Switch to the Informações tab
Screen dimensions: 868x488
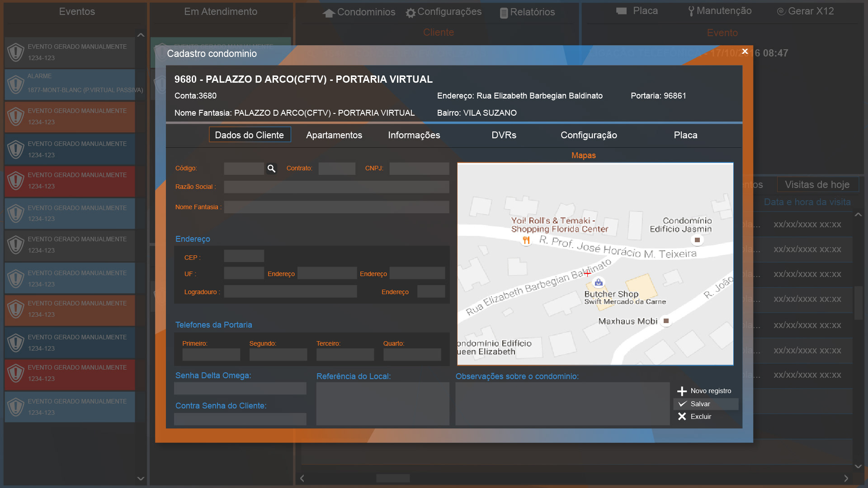tap(414, 135)
